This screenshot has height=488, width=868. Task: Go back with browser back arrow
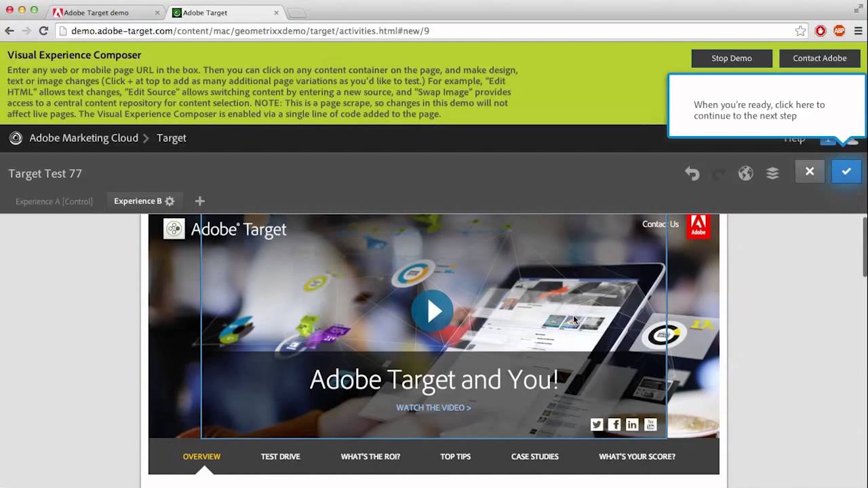click(x=9, y=30)
